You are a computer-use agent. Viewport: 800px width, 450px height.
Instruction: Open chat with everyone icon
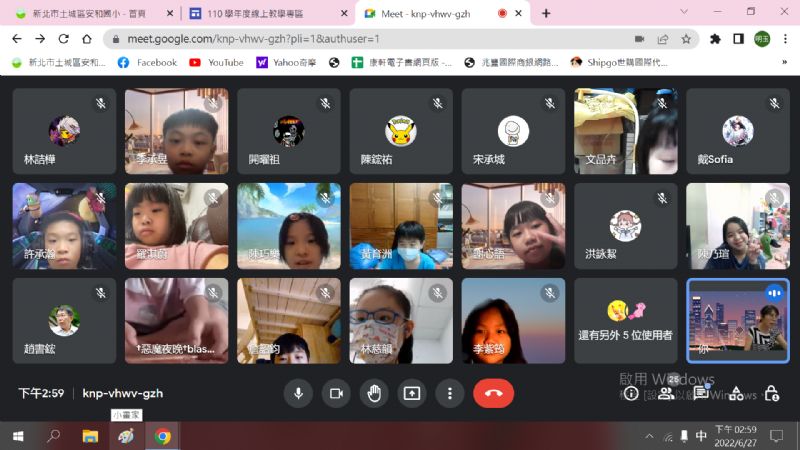tap(701, 393)
